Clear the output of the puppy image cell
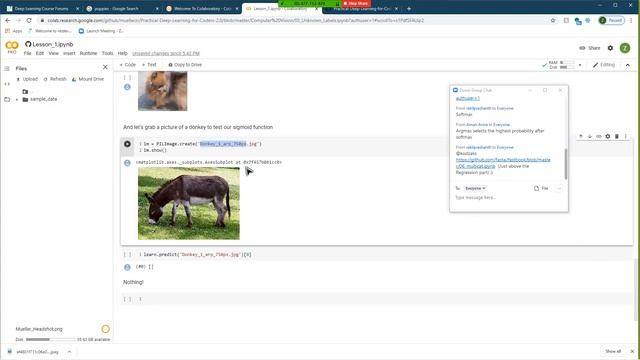This screenshot has width=640, height=360. [x=127, y=87]
